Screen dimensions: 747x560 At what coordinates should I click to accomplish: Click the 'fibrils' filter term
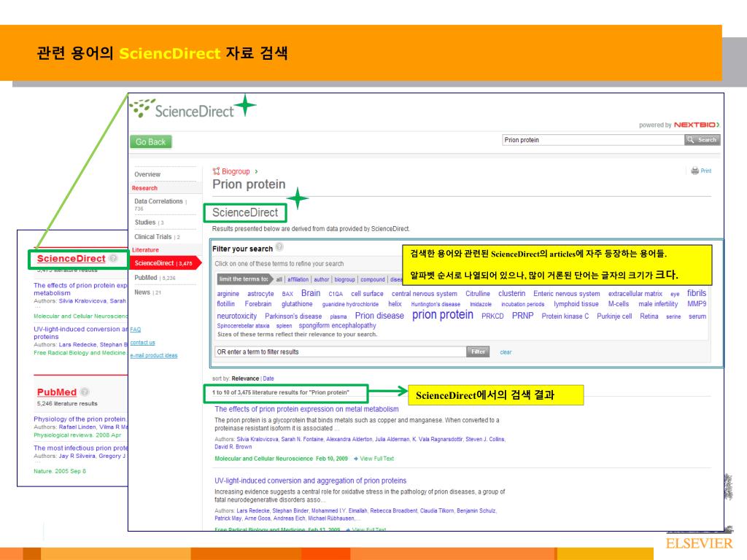[697, 293]
